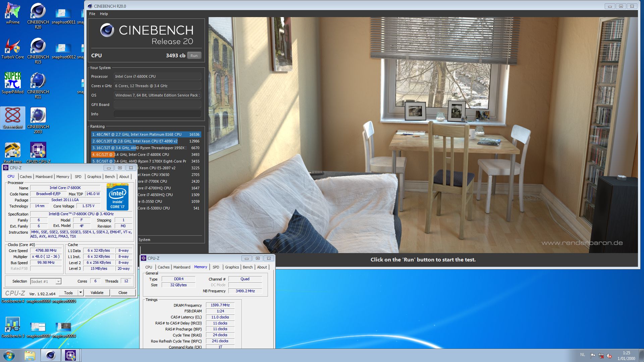Click the NL language indicator in taskbar
644x362 pixels.
582,354
